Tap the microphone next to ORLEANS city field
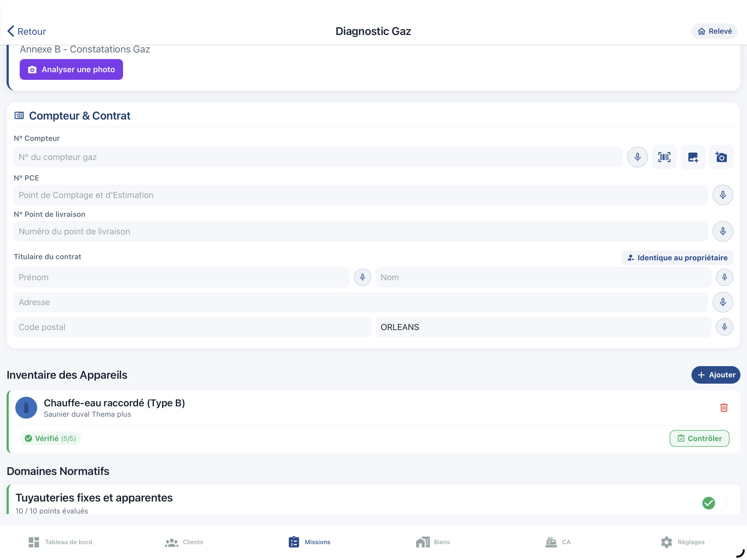Image resolution: width=747 pixels, height=560 pixels. [724, 327]
